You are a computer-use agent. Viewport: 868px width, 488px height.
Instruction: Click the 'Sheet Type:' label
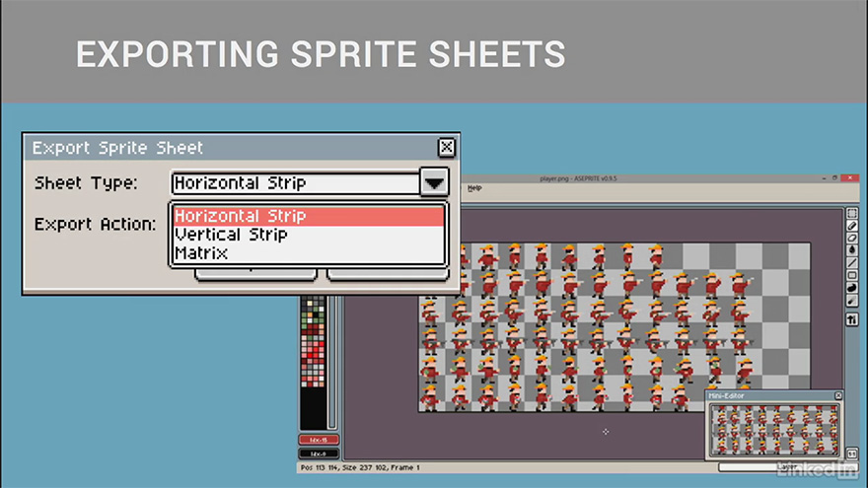pos(86,182)
